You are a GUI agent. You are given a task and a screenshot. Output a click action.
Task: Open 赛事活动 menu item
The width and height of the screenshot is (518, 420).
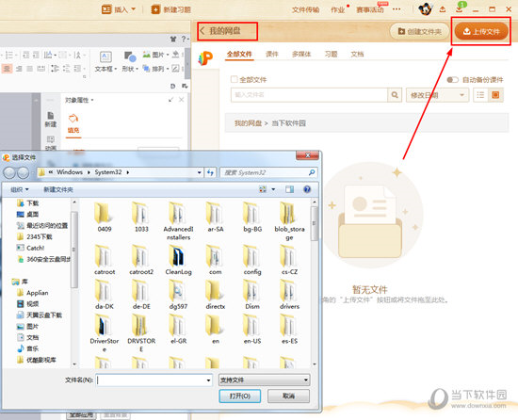tap(370, 10)
